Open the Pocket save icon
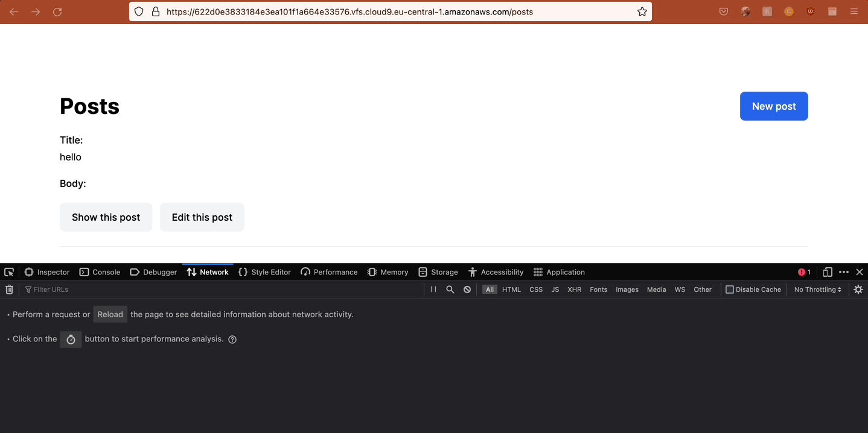Screen dimensions: 868x433 (x=724, y=11)
